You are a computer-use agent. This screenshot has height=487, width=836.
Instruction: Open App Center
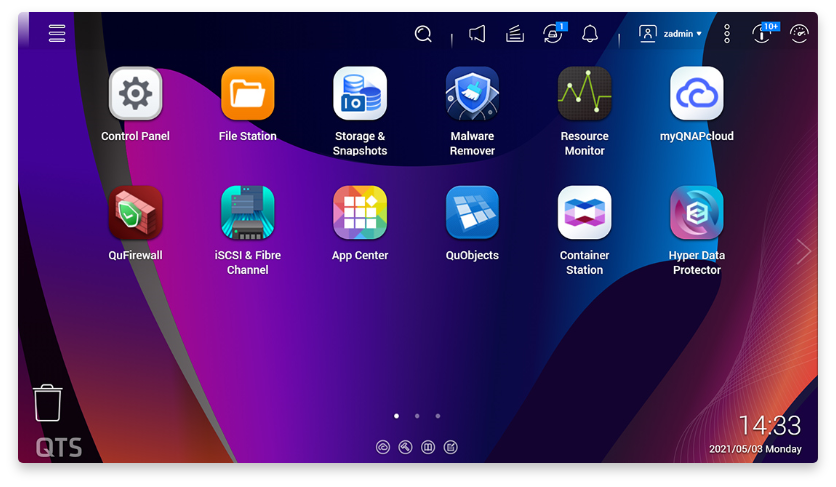point(360,213)
